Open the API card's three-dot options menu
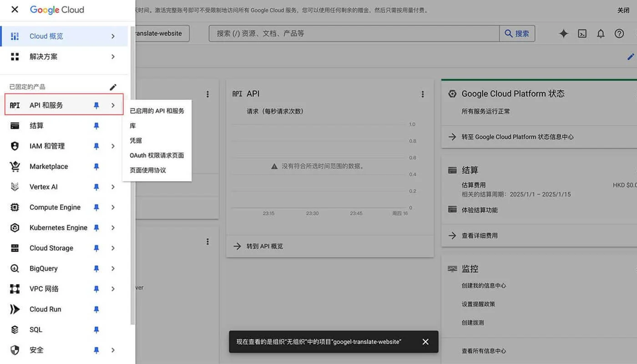 pos(423,94)
